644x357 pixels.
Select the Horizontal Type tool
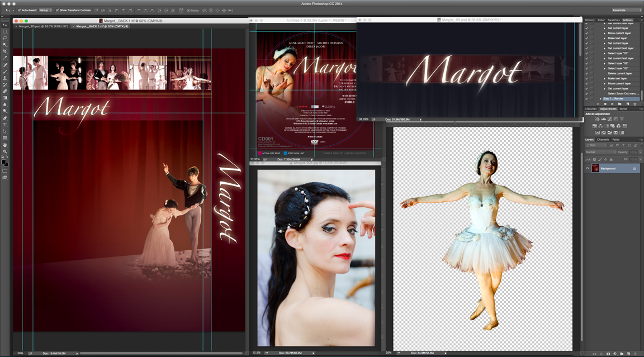point(5,125)
